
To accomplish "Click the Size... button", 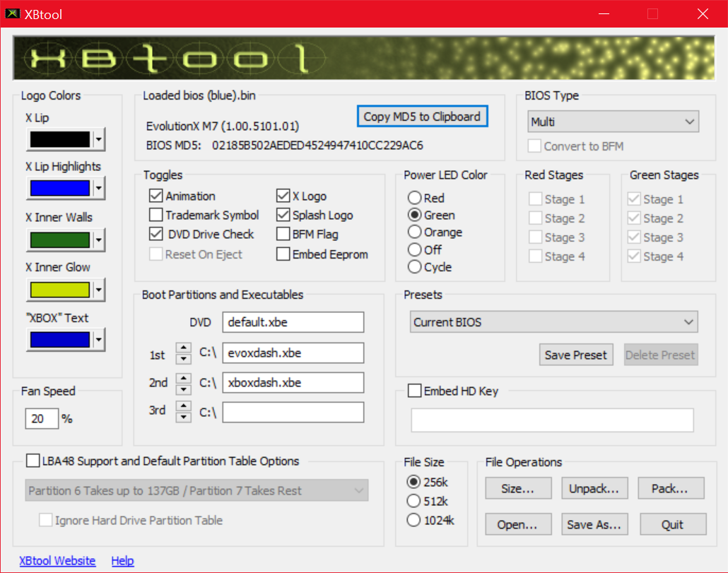I will [x=518, y=488].
